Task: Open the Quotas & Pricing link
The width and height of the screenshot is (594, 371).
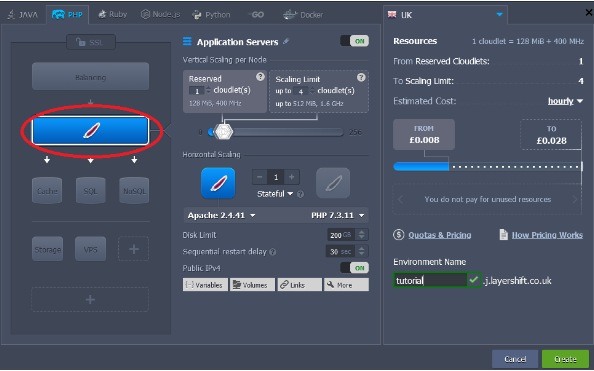Action: [439, 235]
